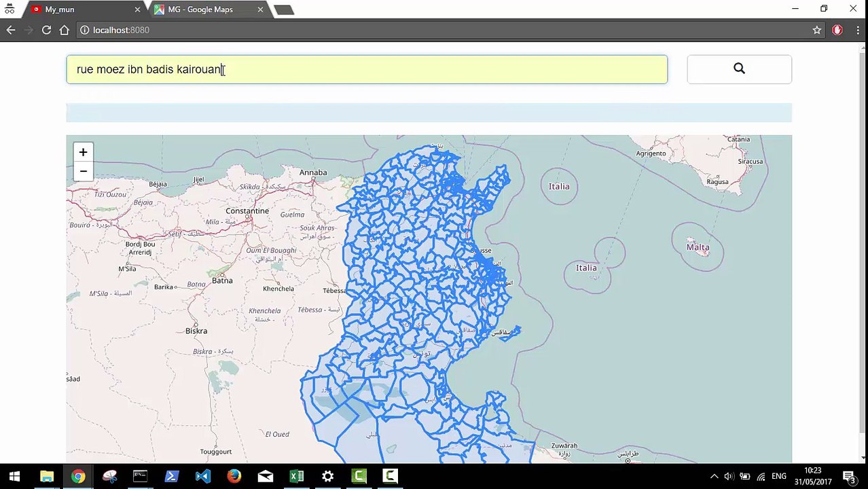Screen dimensions: 868x489
Task: Open Command Prompt from taskbar
Action: click(x=141, y=476)
